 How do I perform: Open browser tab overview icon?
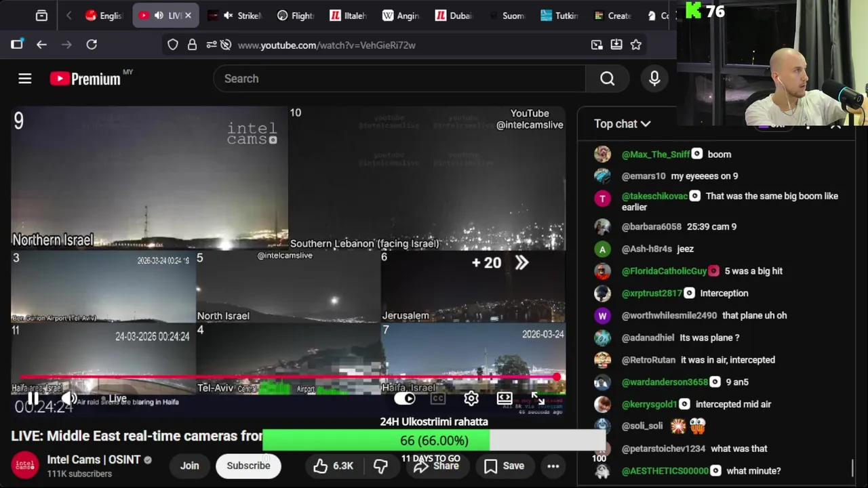(x=41, y=16)
